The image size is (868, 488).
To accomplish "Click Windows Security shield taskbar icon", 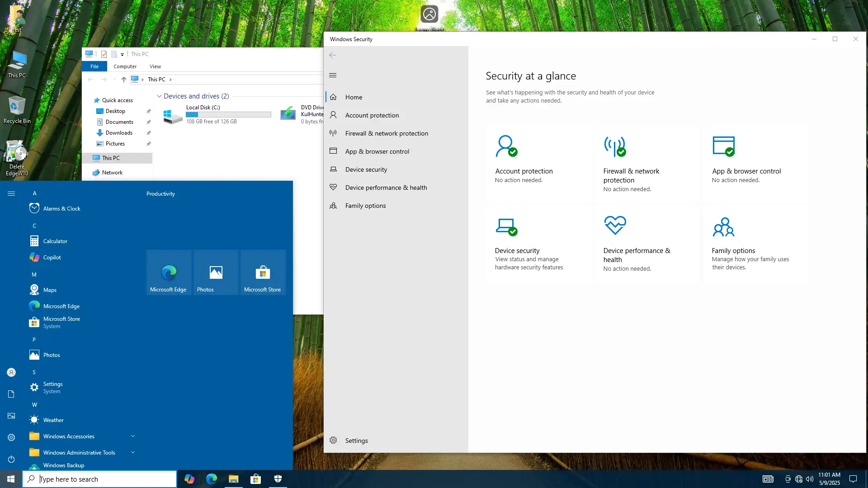I will pyautogui.click(x=278, y=479).
